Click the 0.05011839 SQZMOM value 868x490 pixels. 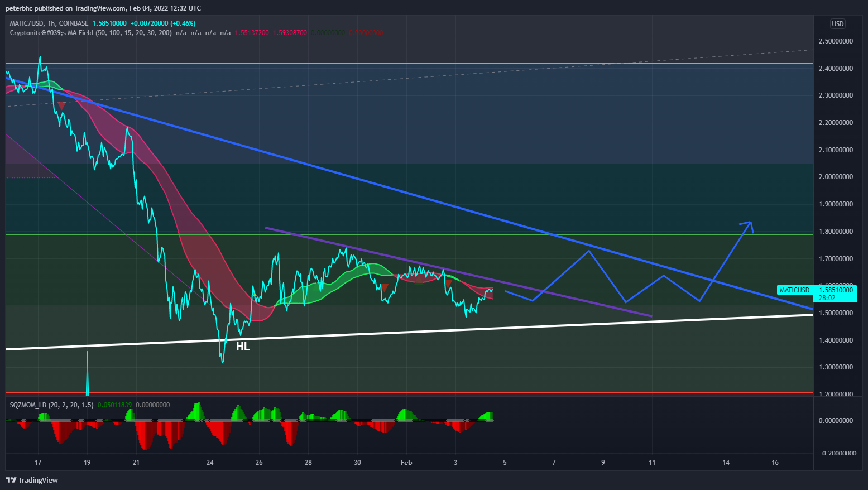[x=114, y=405]
